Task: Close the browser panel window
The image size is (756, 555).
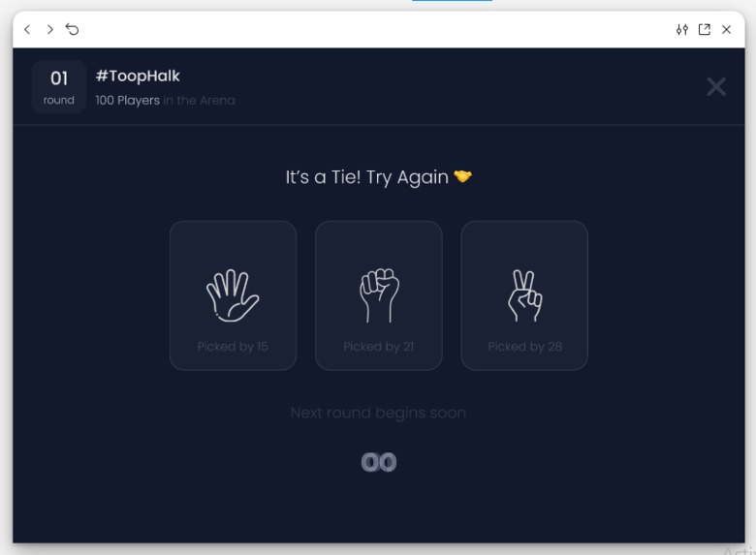Action: pos(727,29)
